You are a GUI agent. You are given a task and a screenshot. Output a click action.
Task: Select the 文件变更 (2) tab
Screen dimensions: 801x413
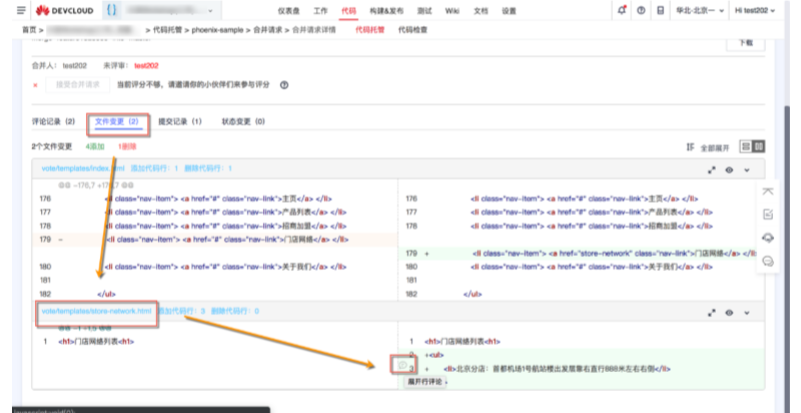tap(117, 121)
